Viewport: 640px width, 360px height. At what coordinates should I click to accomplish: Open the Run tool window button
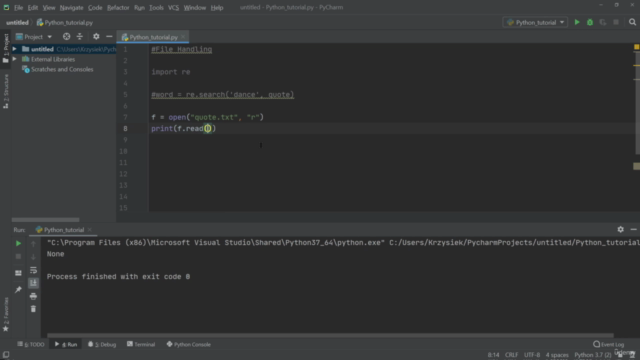(66, 344)
